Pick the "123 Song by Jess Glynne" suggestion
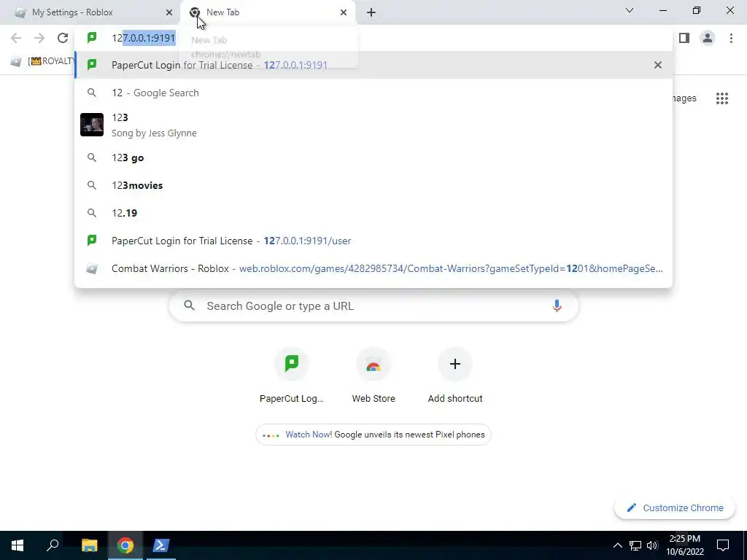Viewport: 747px width, 560px height. tap(373, 125)
